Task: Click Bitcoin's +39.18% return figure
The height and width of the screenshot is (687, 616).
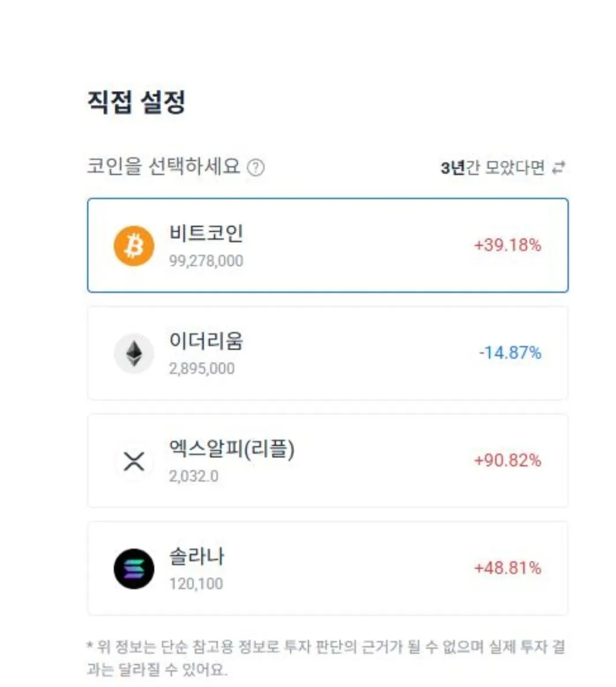Action: (508, 245)
